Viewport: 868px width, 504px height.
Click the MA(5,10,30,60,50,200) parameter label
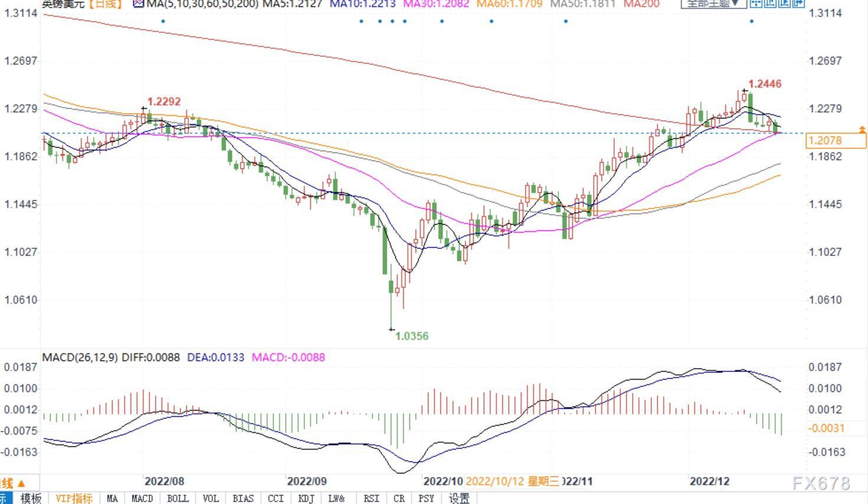point(202,4)
